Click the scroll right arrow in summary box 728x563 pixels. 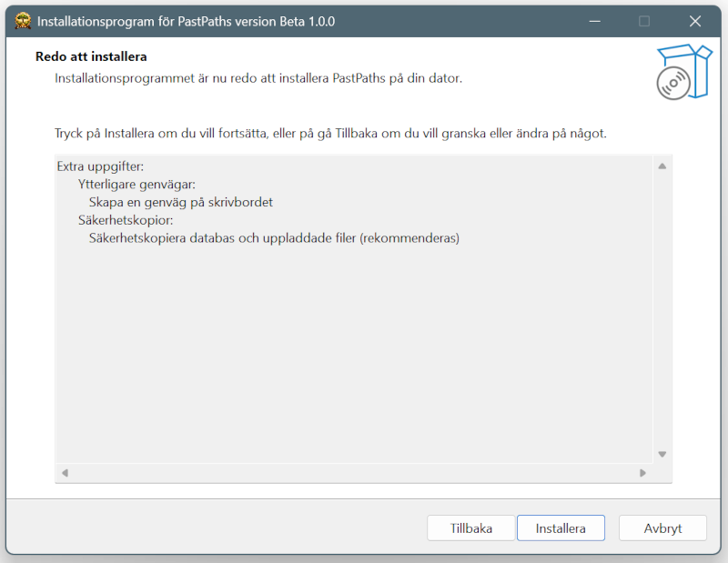click(642, 473)
